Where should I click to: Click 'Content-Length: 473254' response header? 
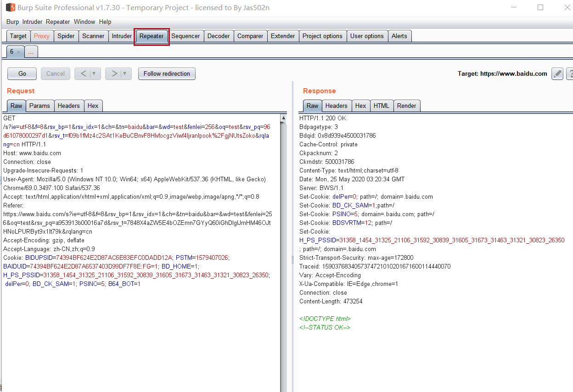pyautogui.click(x=331, y=301)
